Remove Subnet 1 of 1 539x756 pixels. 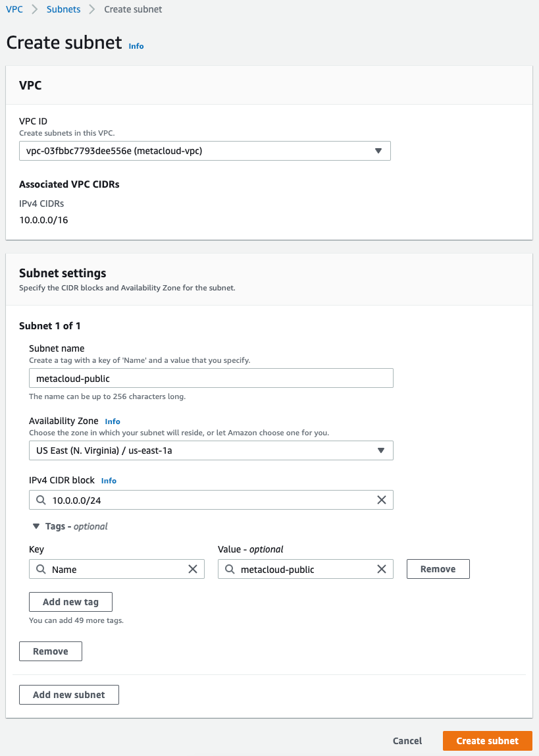[51, 651]
